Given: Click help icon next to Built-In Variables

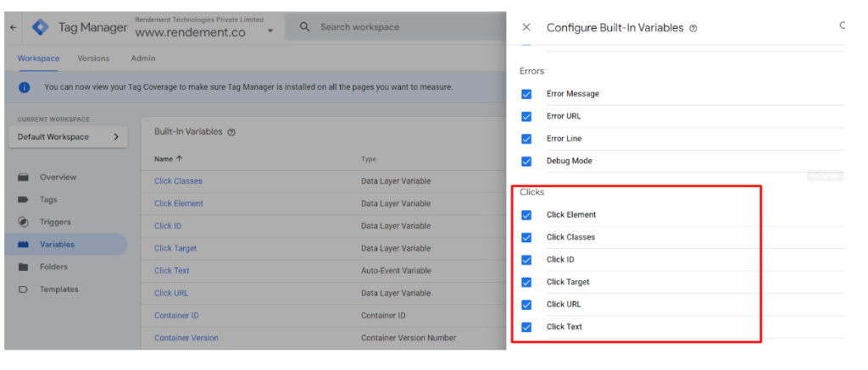Looking at the screenshot, I should (x=231, y=132).
